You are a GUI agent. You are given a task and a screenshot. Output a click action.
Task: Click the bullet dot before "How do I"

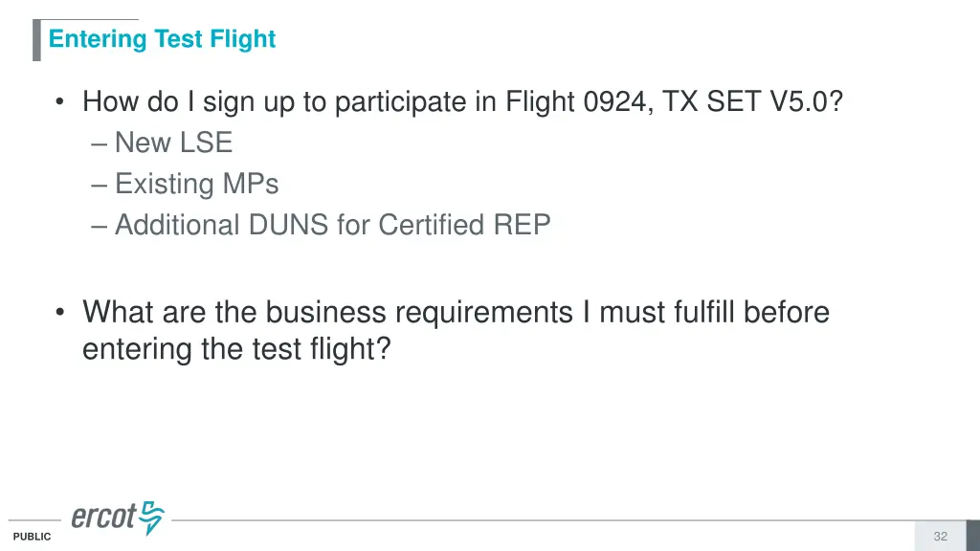tap(61, 103)
